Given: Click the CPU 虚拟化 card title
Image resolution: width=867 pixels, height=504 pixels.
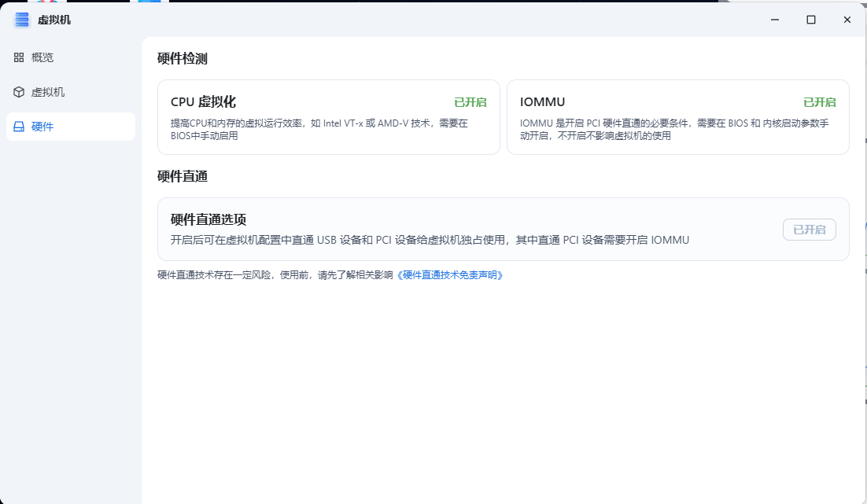Looking at the screenshot, I should tap(203, 102).
